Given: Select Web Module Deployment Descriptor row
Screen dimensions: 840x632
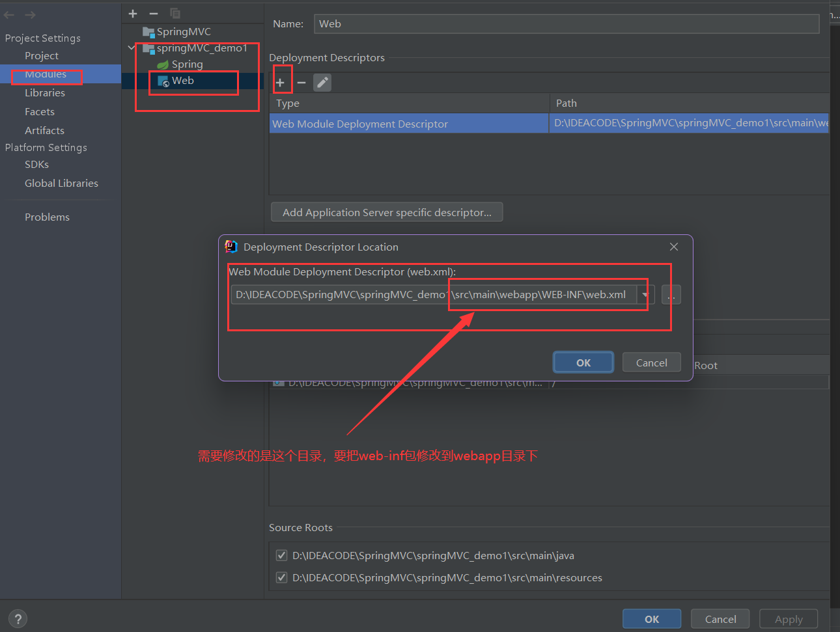Looking at the screenshot, I should 549,123.
